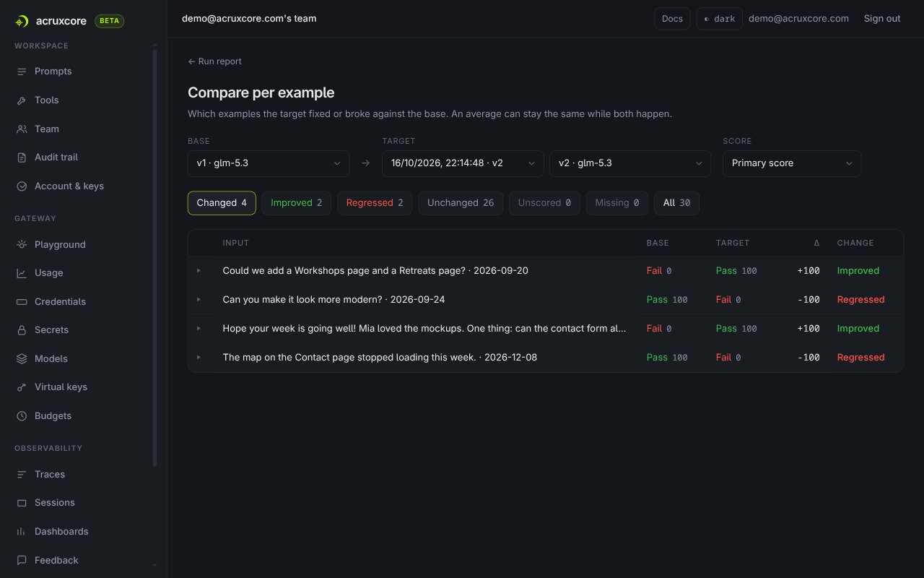Click the acruxcore logo icon
This screenshot has width=924, height=578.
click(22, 21)
